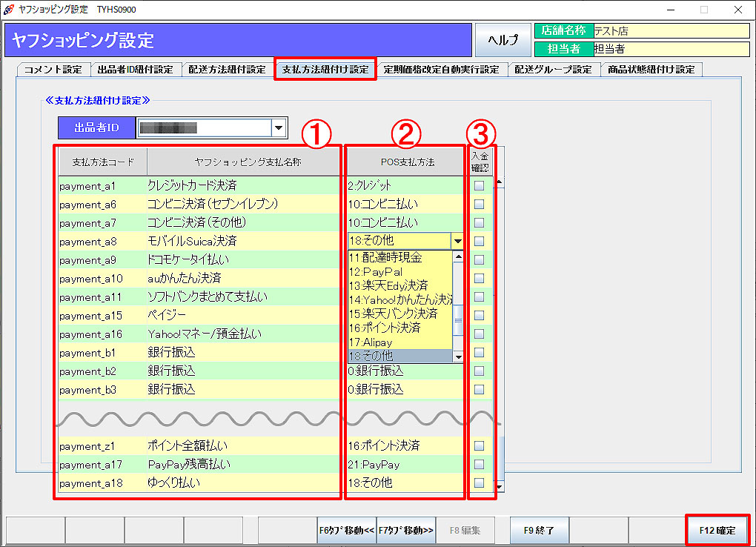Toggle POS method dropdown arrow for モバイルSuica決済
The width and height of the screenshot is (756, 547).
point(457,241)
